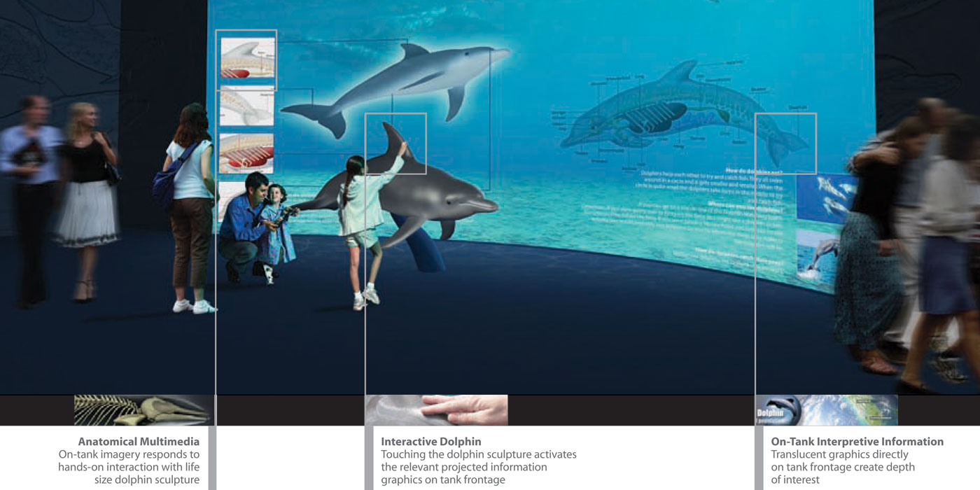
Task: Open the upper dolphin photo on the tank's right side
Action: click(826, 196)
